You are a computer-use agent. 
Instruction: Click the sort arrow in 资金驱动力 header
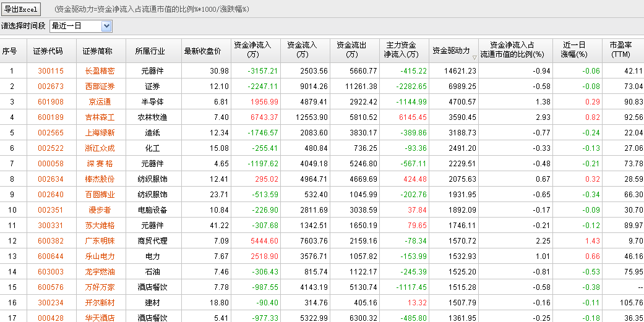474,57
